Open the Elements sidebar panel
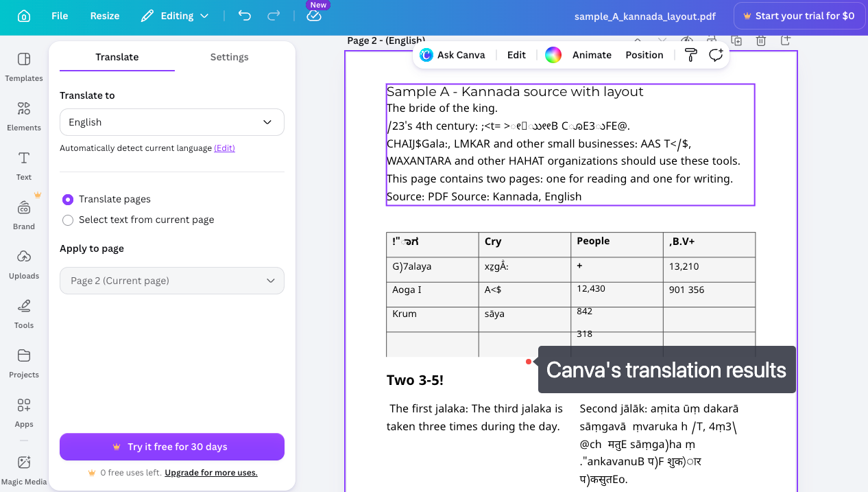Image resolution: width=868 pixels, height=492 pixels. click(24, 116)
